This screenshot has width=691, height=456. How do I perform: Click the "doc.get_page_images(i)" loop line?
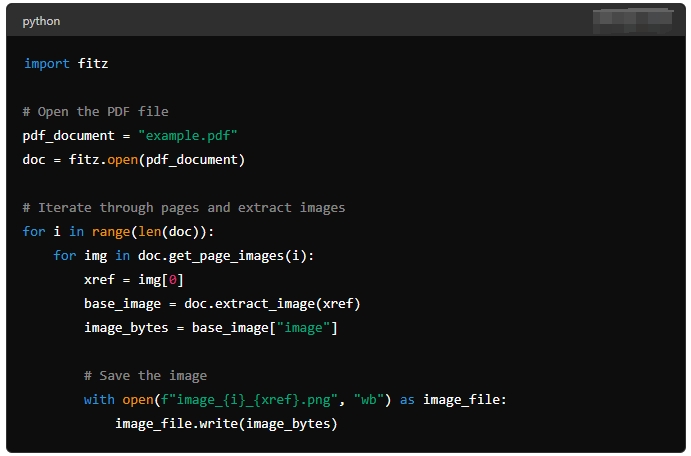183,256
